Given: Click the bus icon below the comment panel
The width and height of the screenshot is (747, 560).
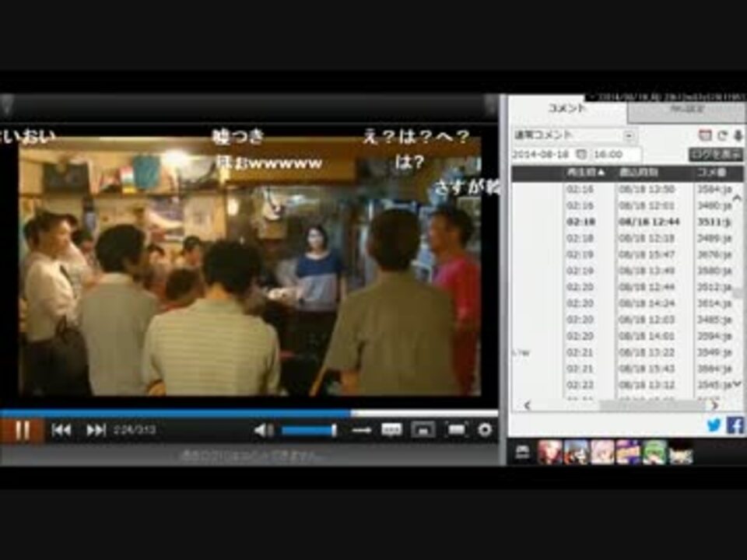Looking at the screenshot, I should [x=523, y=452].
